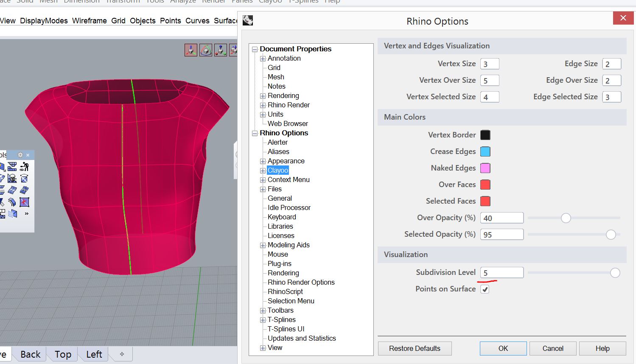Image resolution: width=636 pixels, height=364 pixels.
Task: Click the worker-with-shovel icon in tools panel
Action: pos(24,166)
